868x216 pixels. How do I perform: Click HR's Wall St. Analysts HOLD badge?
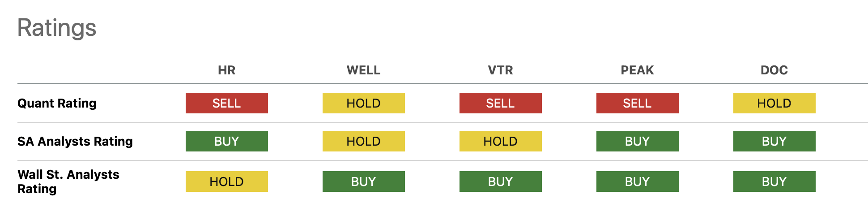tap(226, 181)
